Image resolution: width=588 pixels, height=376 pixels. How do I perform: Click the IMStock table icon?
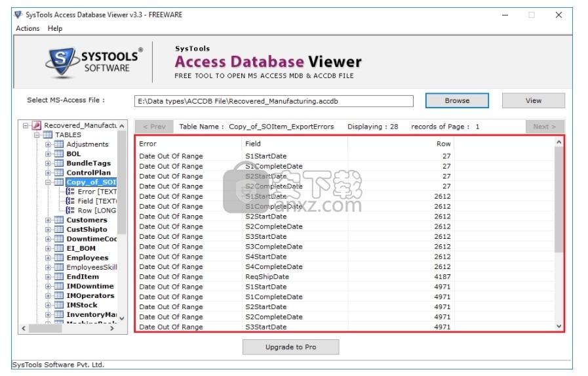click(59, 305)
